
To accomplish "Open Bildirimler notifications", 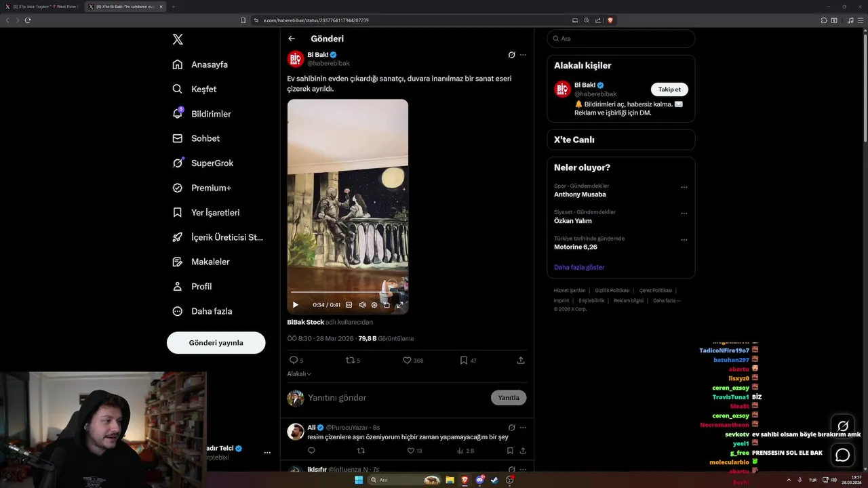I will [201, 114].
